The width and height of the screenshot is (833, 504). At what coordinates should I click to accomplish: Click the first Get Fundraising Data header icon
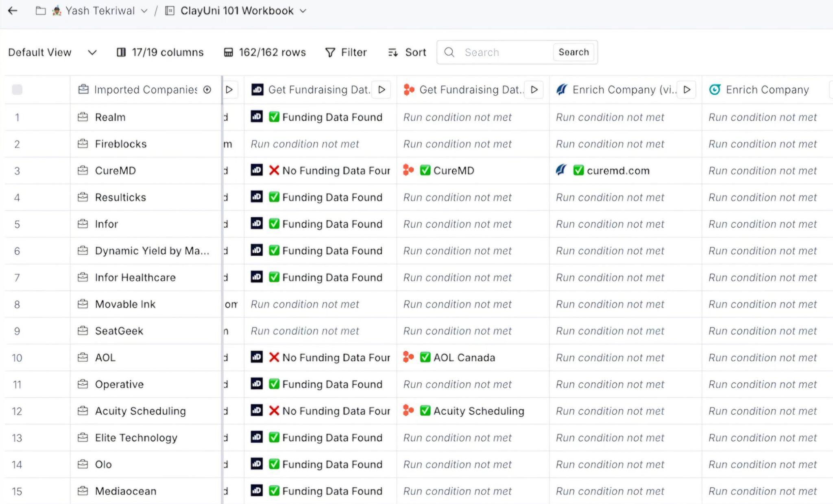[257, 89]
